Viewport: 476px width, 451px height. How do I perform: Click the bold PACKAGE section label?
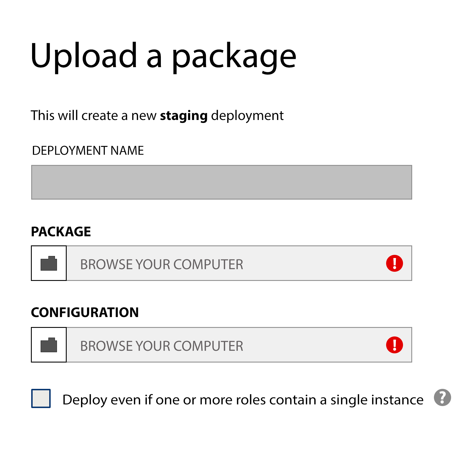61,232
